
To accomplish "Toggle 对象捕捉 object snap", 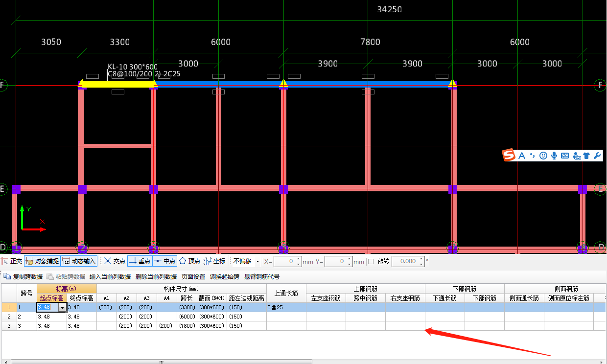I will (42, 261).
